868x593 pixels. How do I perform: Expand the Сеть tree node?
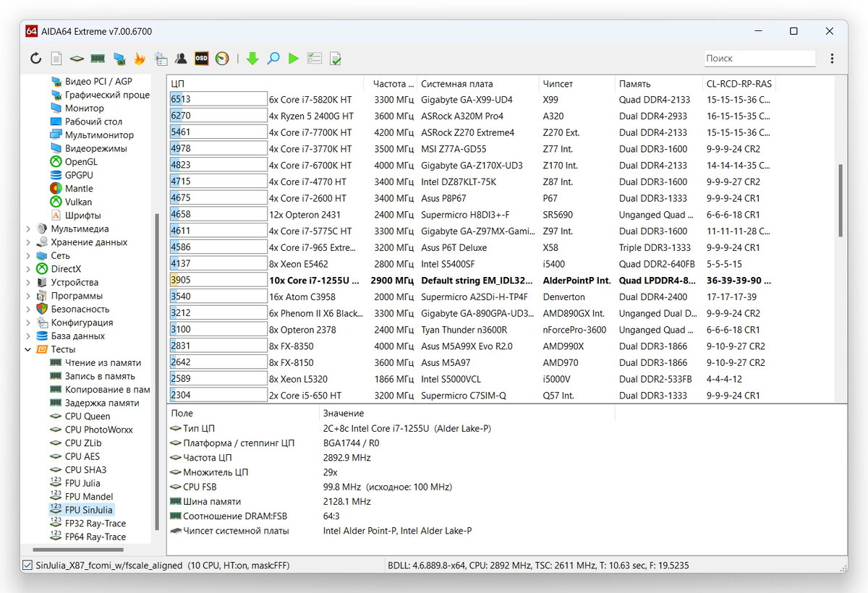(x=28, y=255)
